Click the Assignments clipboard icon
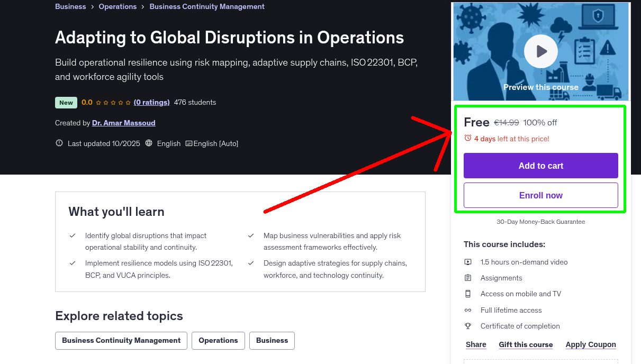641x364 pixels. coord(468,278)
